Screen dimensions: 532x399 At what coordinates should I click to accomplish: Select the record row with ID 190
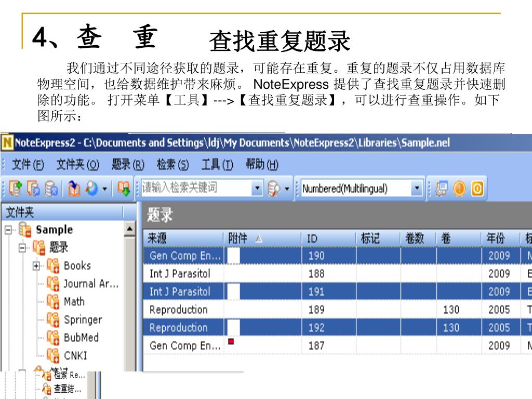(x=338, y=256)
